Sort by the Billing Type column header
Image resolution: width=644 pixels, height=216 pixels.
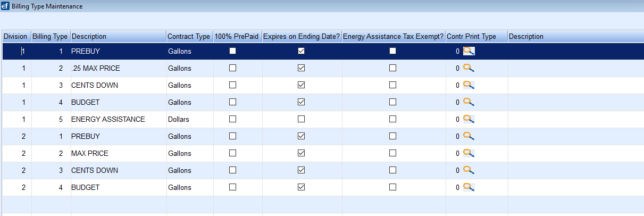(x=51, y=37)
